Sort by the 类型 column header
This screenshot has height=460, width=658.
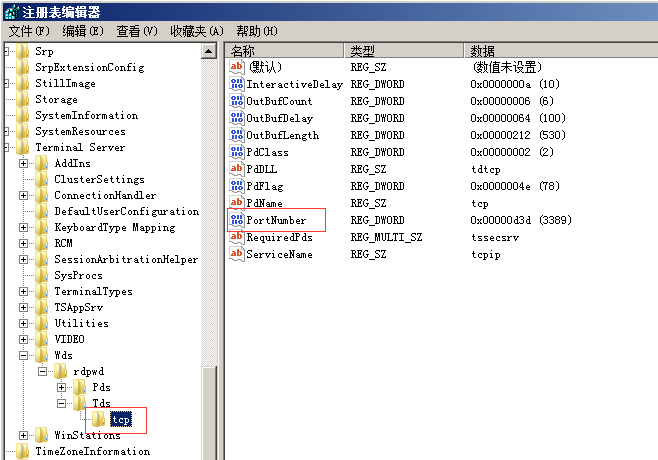tap(404, 51)
